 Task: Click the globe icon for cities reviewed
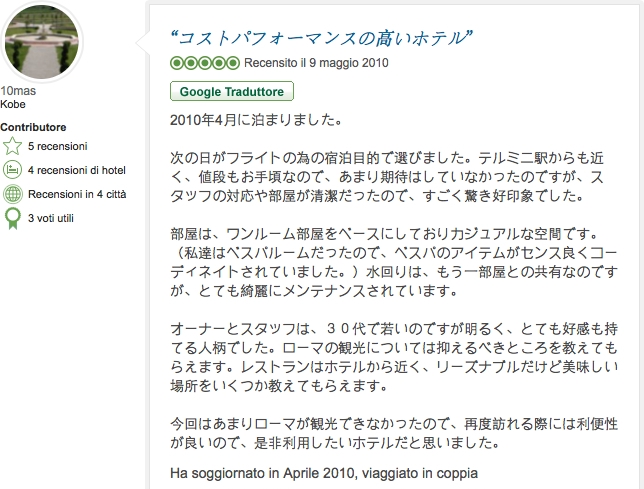click(x=13, y=194)
